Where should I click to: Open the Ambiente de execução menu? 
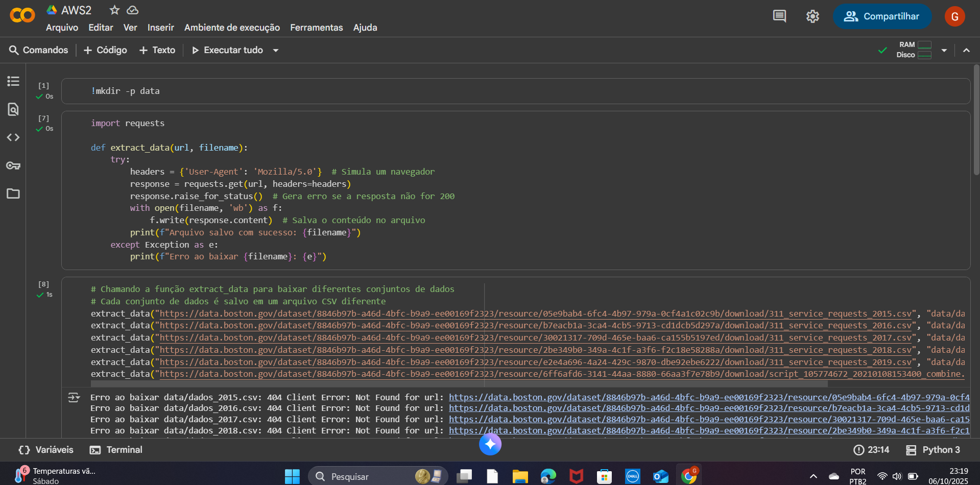[232, 28]
